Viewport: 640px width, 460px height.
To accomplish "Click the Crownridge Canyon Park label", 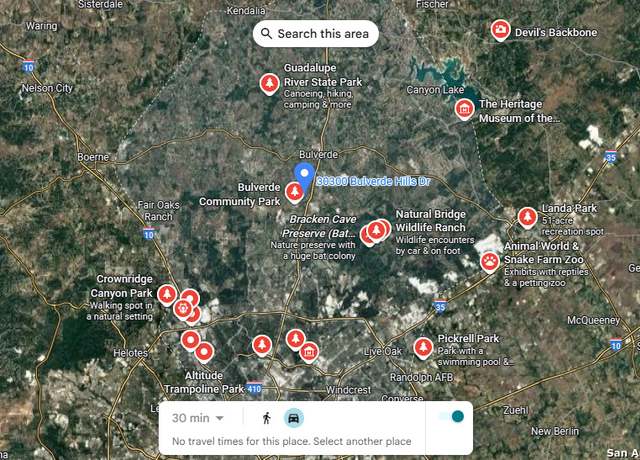I will pyautogui.click(x=122, y=286).
